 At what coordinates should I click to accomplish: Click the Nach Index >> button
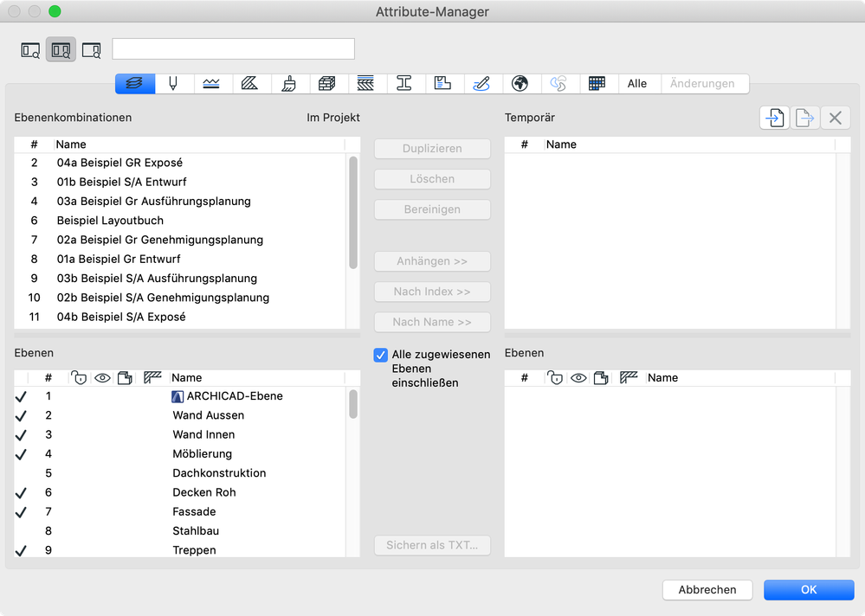pyautogui.click(x=432, y=292)
